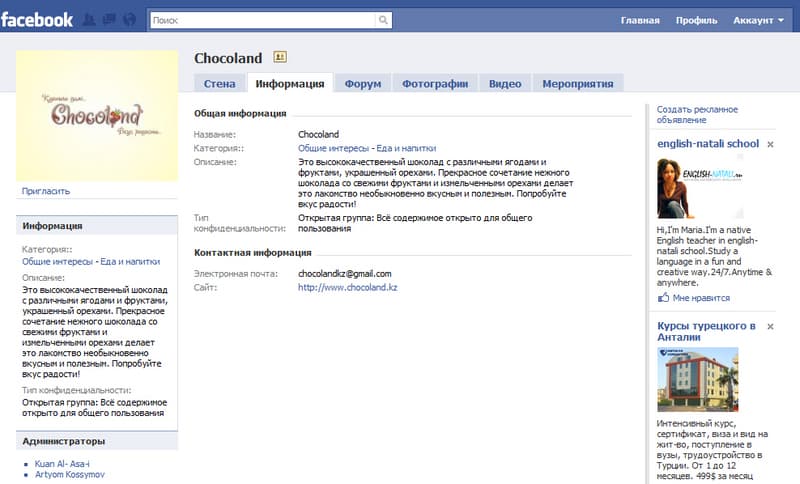The height and width of the screenshot is (484, 800).
Task: Open administrator Artyom Kossymov profile
Action: click(69, 474)
